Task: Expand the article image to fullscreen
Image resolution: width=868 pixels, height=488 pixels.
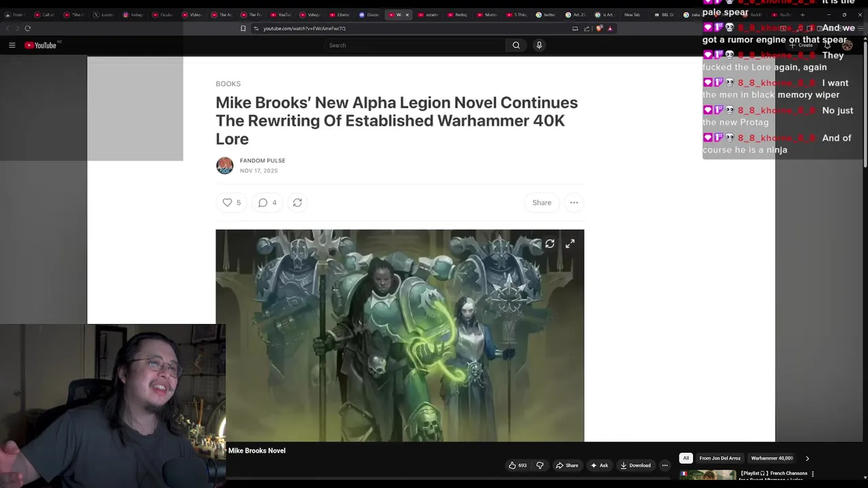Action: tap(570, 244)
